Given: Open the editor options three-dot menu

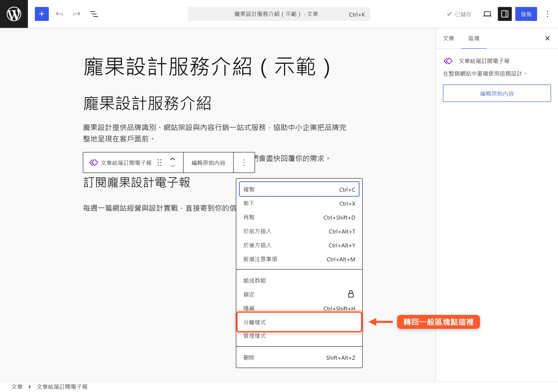Looking at the screenshot, I should [548, 14].
